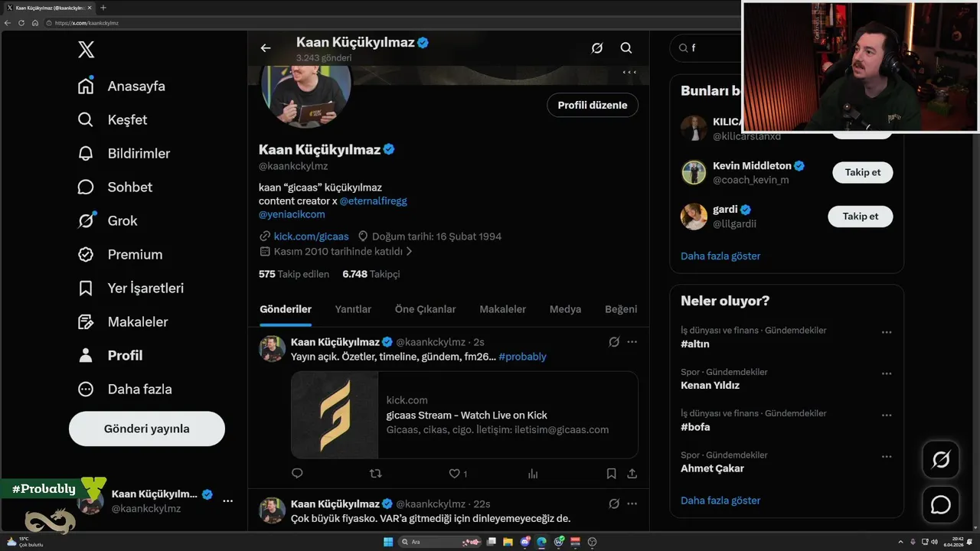Share the Yayın açık post
The width and height of the screenshot is (980, 551).
632,474
